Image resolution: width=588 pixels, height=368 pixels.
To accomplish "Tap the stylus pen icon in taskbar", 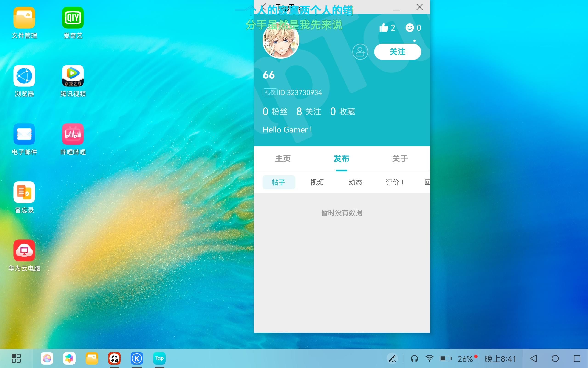I will pos(392,359).
